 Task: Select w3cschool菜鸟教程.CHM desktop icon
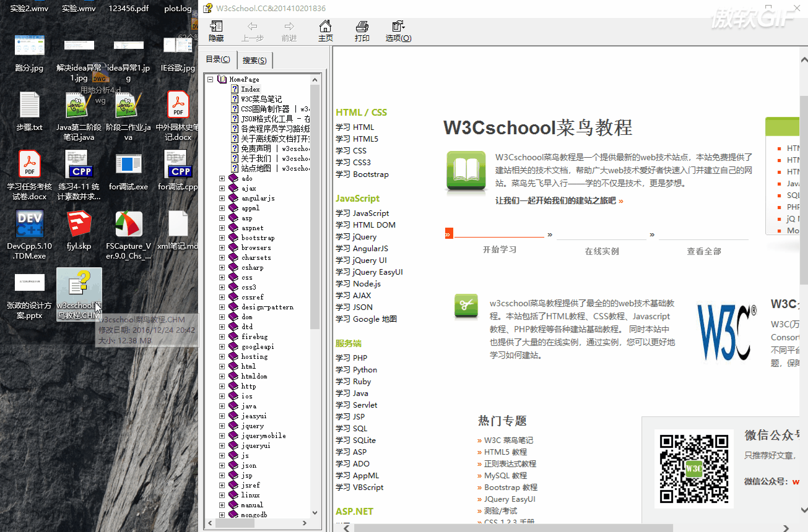(79, 295)
